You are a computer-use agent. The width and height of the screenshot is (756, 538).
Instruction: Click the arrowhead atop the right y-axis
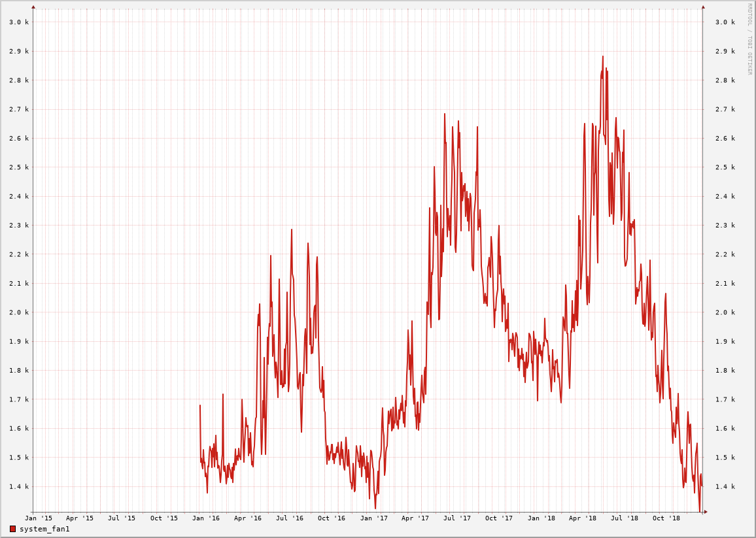703,7
